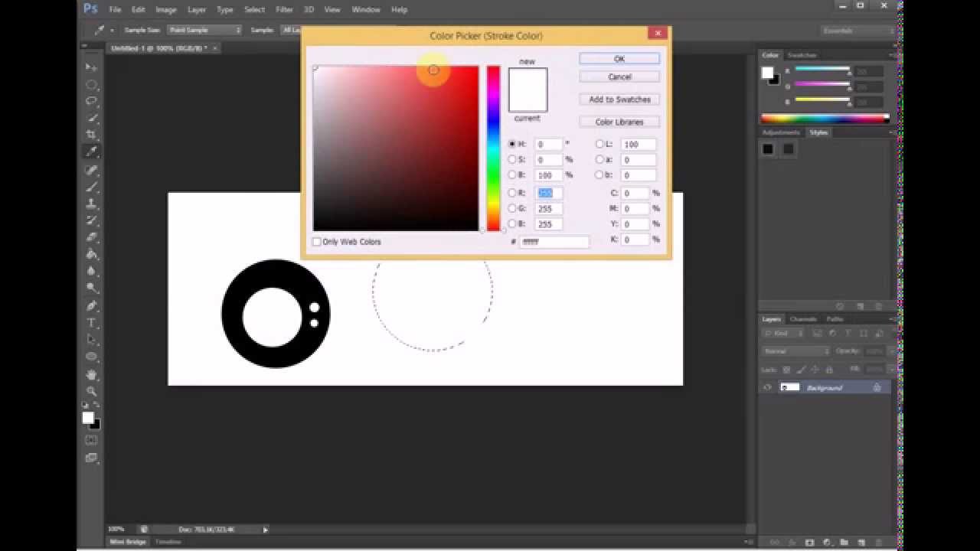Select the Path Selection tool
The image size is (980, 551).
click(91, 339)
